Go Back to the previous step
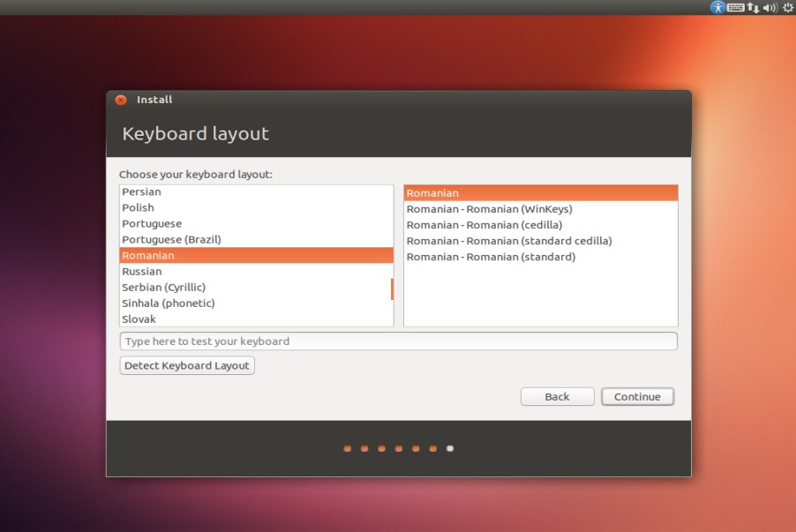 click(557, 397)
